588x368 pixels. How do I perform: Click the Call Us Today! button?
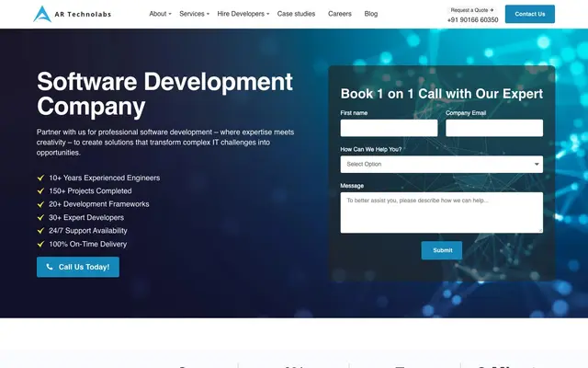click(78, 267)
